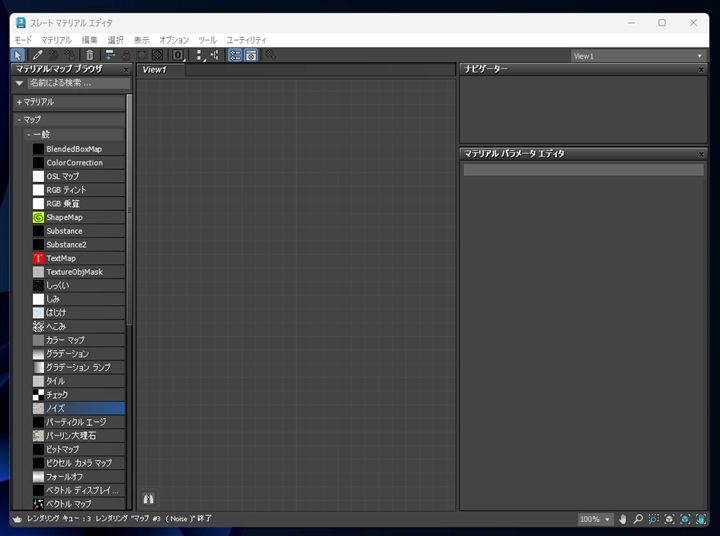
Task: Collapse the マップ group
Action: (x=69, y=119)
